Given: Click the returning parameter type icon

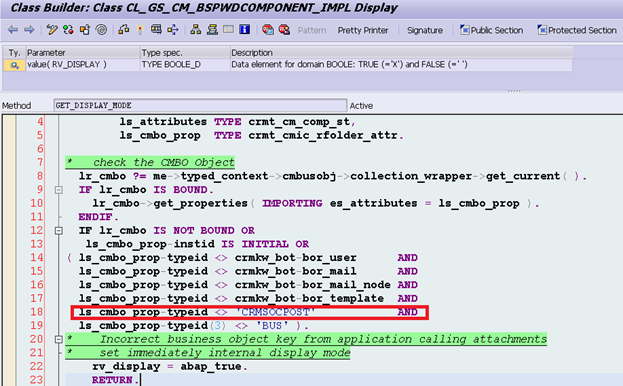Looking at the screenshot, I should click(14, 65).
